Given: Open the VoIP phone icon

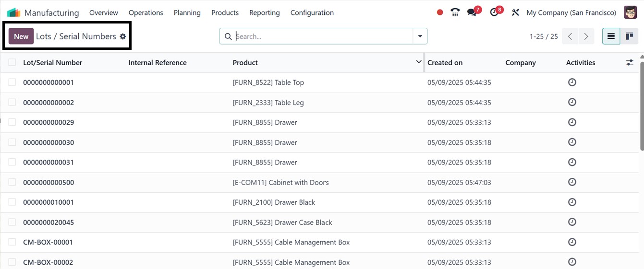Looking at the screenshot, I should (x=455, y=12).
